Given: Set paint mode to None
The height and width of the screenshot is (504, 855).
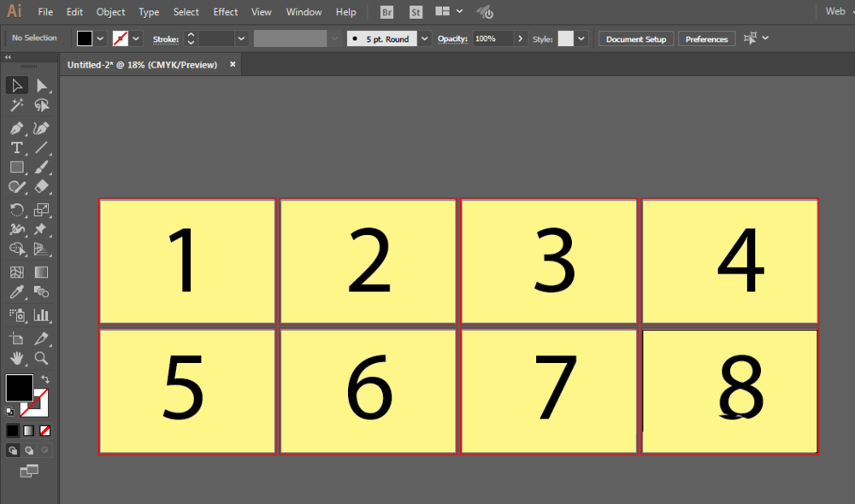Looking at the screenshot, I should [45, 431].
